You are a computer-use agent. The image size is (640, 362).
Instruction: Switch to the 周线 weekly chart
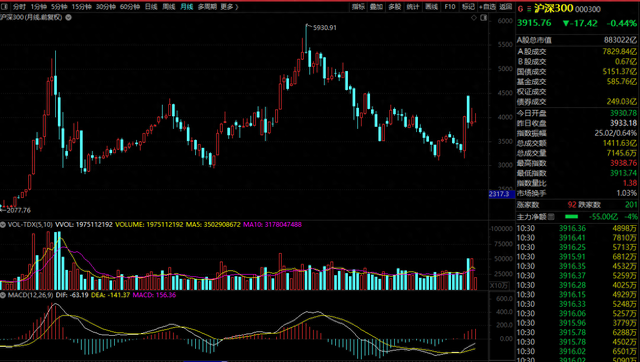coord(169,7)
